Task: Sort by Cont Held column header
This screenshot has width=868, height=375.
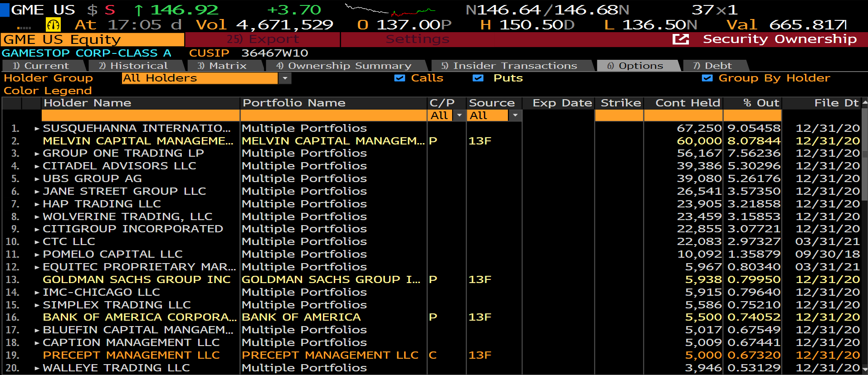Action: [x=683, y=103]
